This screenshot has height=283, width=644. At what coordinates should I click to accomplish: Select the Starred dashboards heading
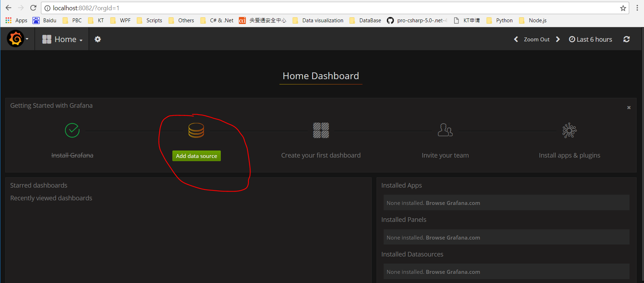point(39,185)
